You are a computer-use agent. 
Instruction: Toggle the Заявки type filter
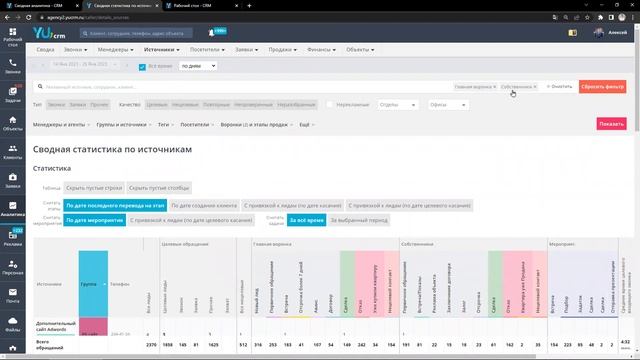pos(78,104)
